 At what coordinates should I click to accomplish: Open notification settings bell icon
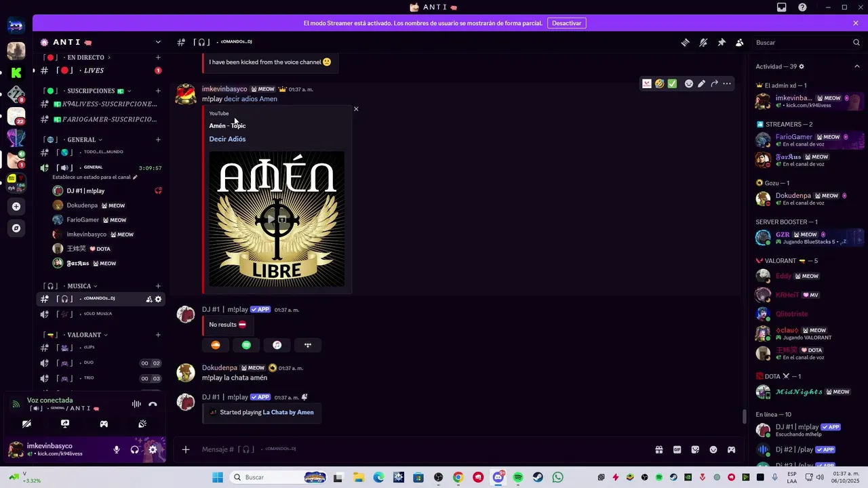[x=703, y=42]
